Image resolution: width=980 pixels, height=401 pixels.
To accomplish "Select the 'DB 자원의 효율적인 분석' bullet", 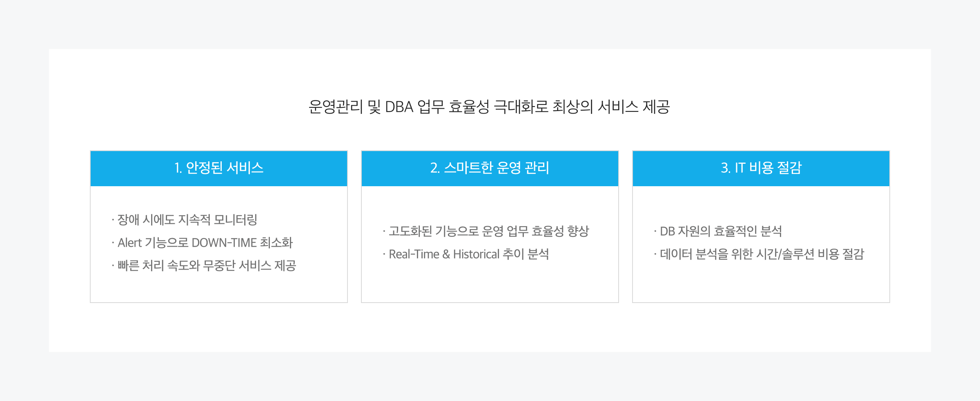I will coord(721,232).
